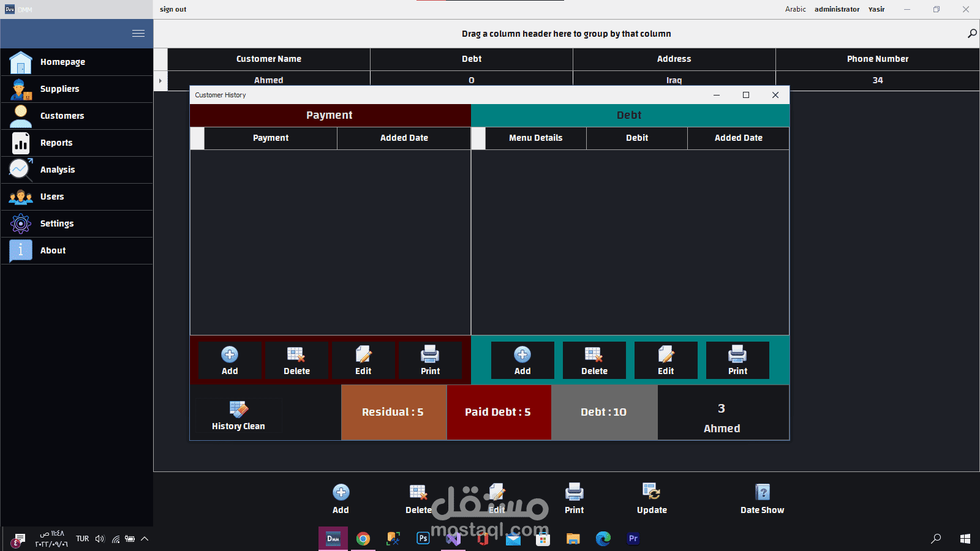The width and height of the screenshot is (980, 551).
Task: Click the Debt column header in main grid
Action: click(x=472, y=59)
